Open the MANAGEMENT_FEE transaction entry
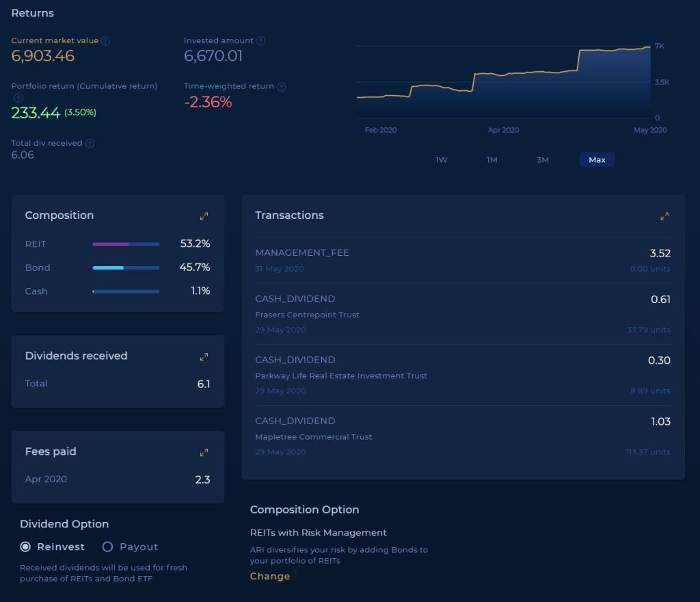 pos(463,260)
